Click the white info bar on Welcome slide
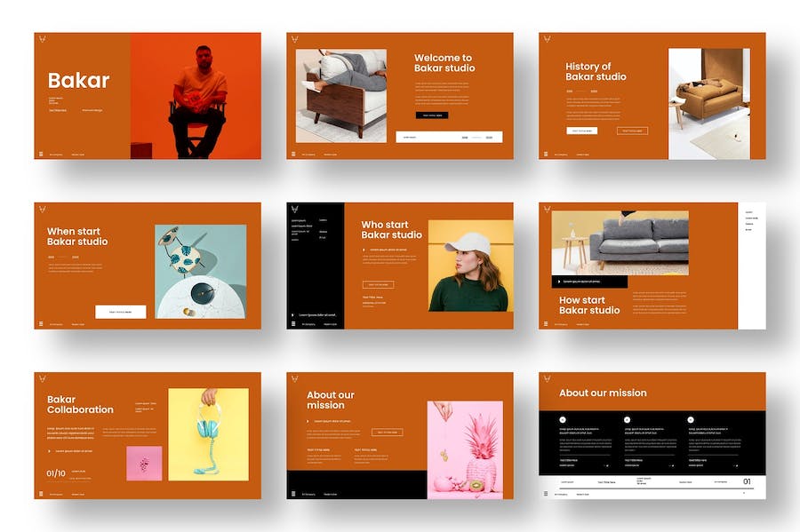 449,137
